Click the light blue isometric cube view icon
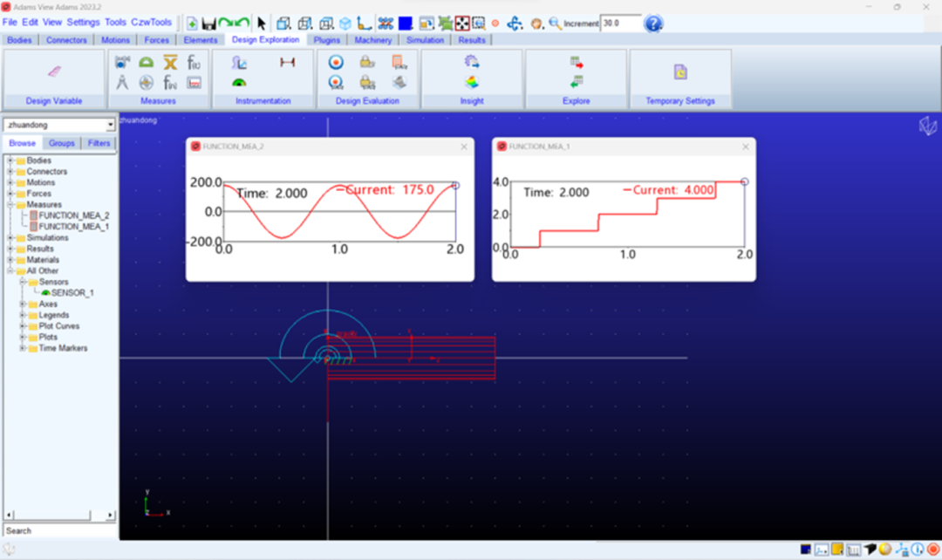Screen dimensions: 942x560 pyautogui.click(x=345, y=24)
